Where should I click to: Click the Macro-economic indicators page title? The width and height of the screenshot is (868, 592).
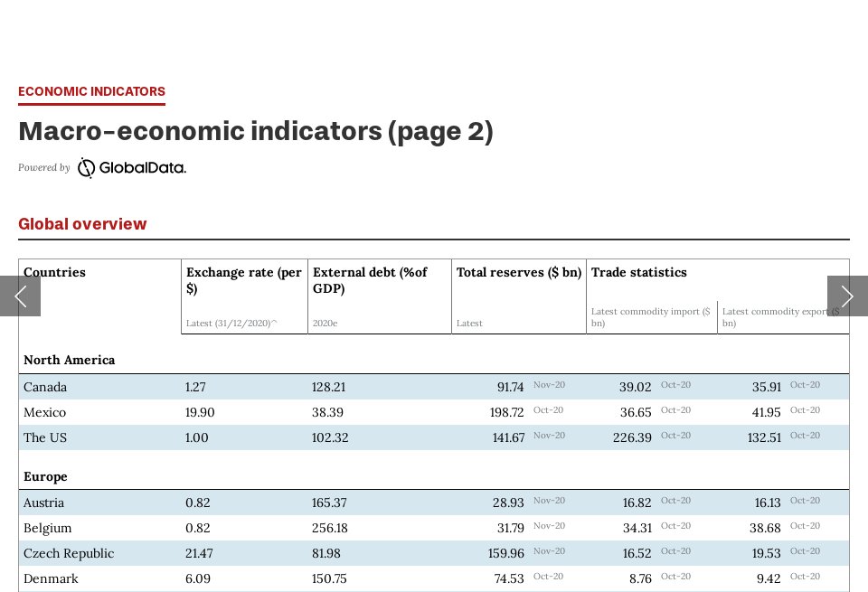[x=256, y=131]
